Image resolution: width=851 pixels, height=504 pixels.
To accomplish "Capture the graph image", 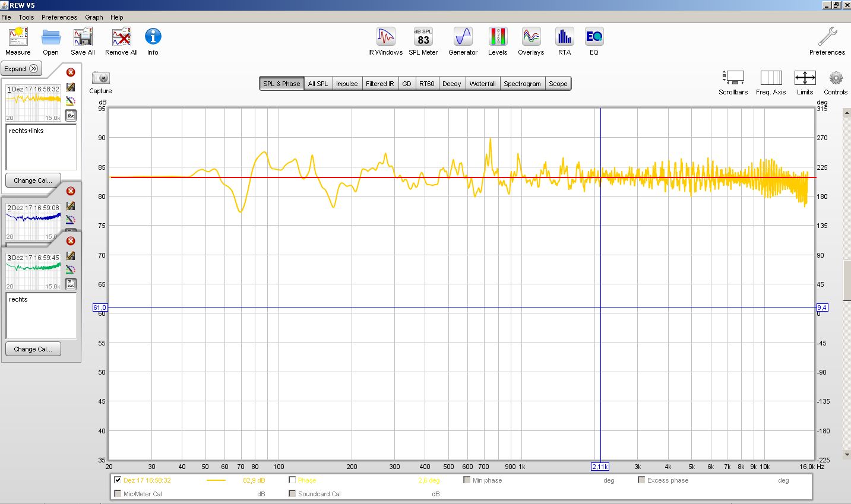I will click(100, 83).
